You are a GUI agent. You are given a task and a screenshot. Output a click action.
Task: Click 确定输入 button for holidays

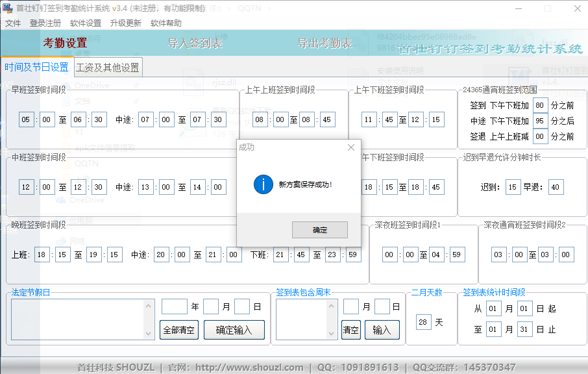(x=234, y=330)
